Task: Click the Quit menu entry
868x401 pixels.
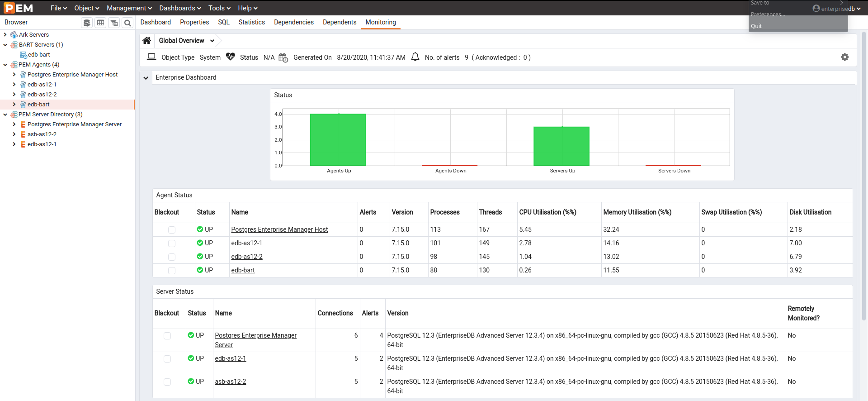Action: click(756, 26)
